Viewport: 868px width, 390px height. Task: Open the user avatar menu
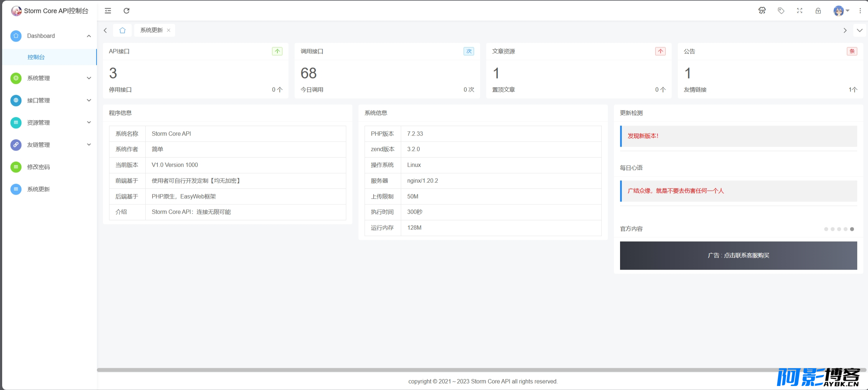tap(841, 11)
